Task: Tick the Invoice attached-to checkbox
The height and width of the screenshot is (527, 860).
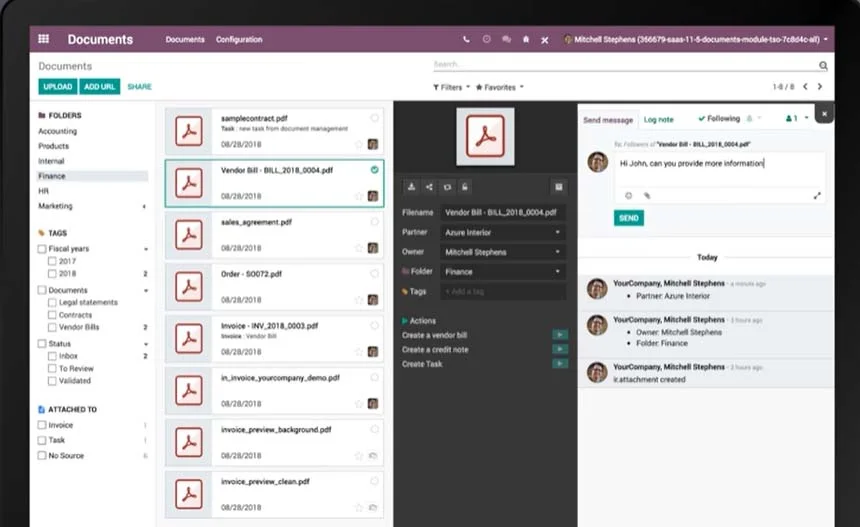Action: 42,425
